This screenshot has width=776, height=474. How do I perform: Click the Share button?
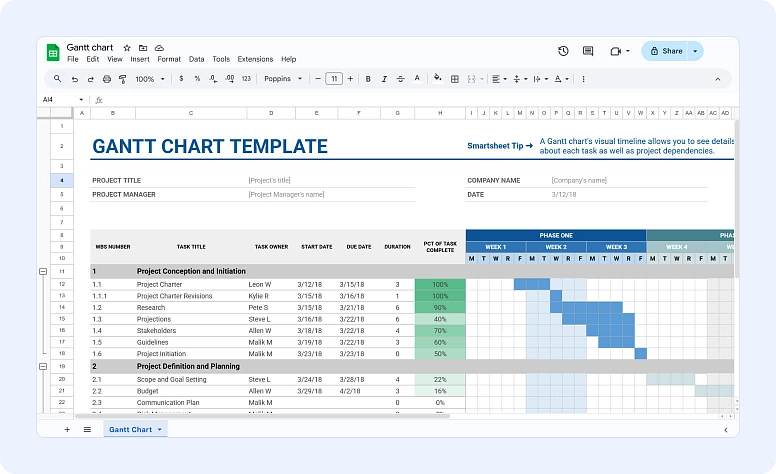click(x=666, y=51)
